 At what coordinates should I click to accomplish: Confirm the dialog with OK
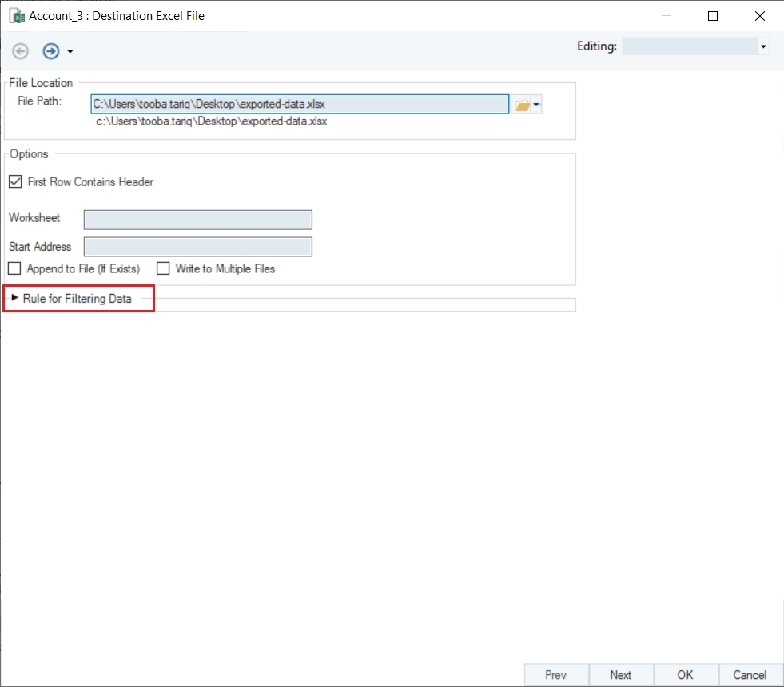tap(686, 675)
